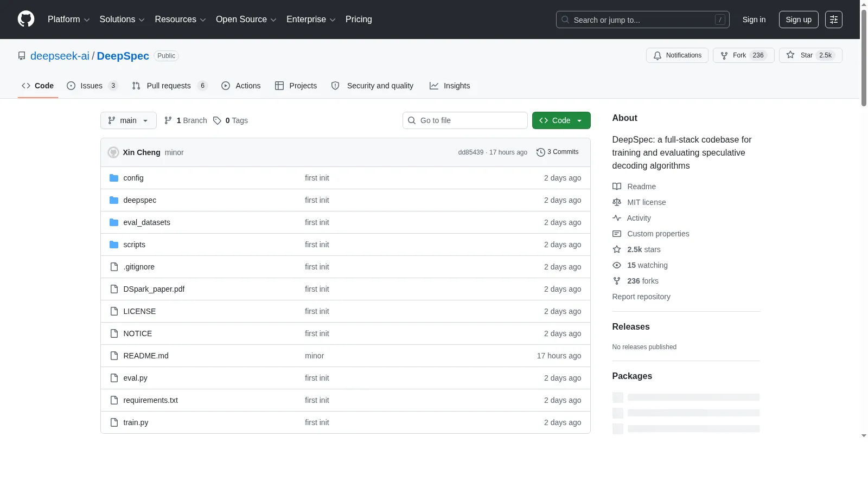Switch to the Issues tab
Viewport: 868px width, 488px height.
92,86
